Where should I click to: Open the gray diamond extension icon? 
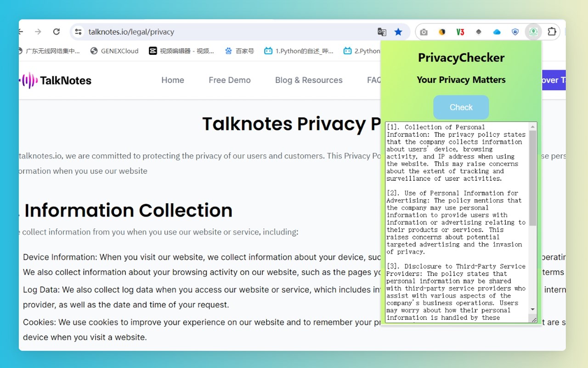pos(478,32)
